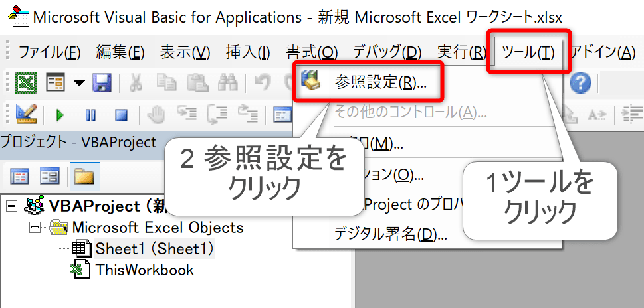Toggle Folders view in the project panel

(84, 177)
